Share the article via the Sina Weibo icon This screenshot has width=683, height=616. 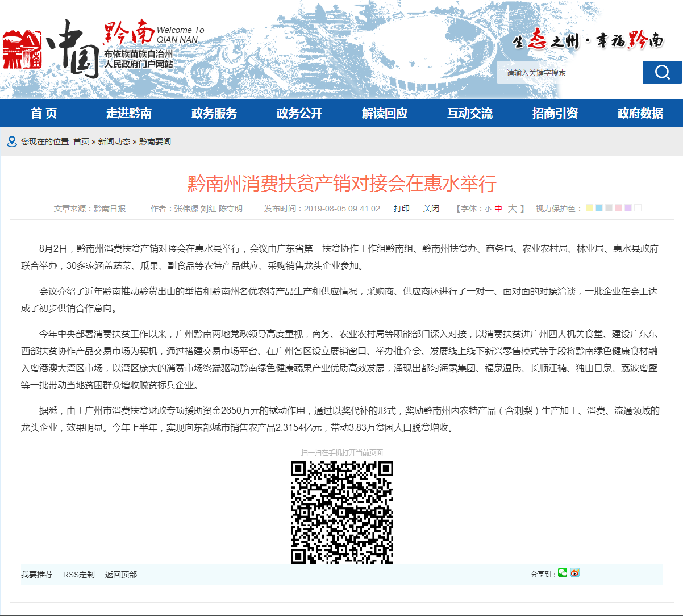[574, 573]
